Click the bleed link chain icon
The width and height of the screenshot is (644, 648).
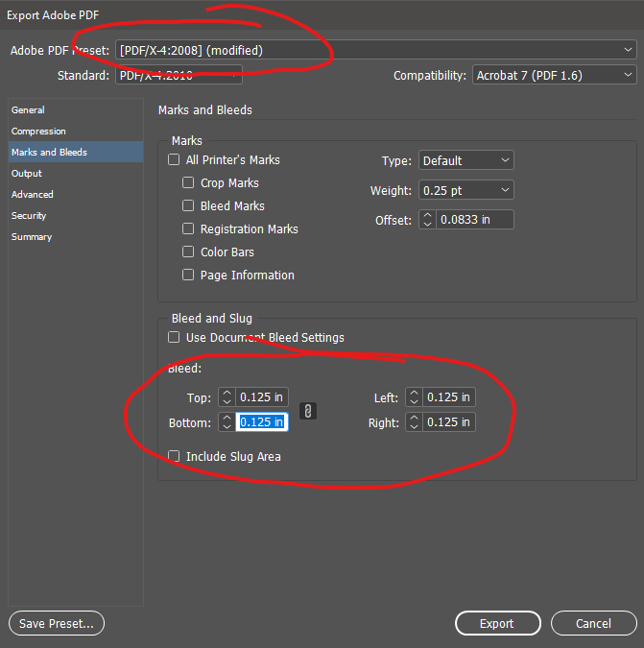coord(308,411)
